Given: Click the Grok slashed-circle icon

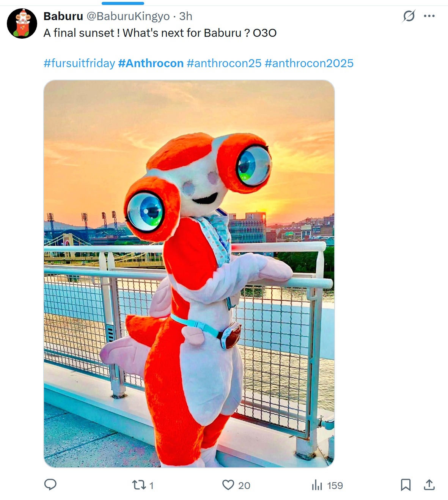Looking at the screenshot, I should 409,16.
